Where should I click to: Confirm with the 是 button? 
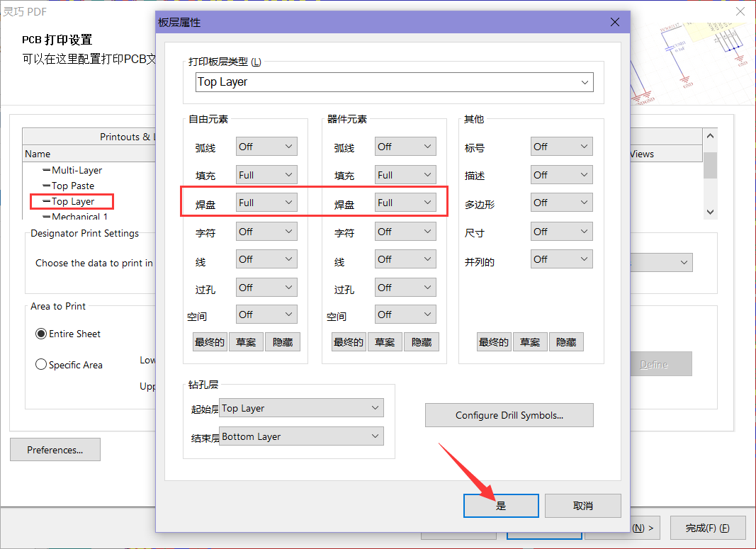pos(501,506)
